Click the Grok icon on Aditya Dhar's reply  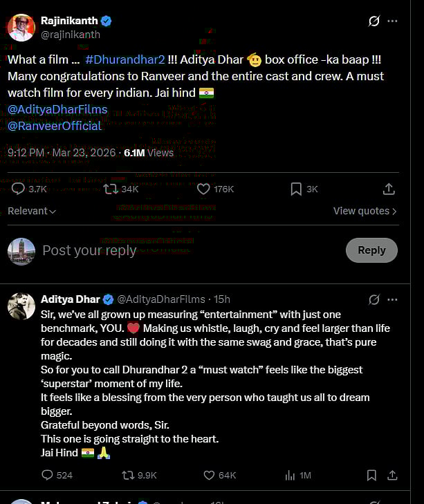coord(374,299)
